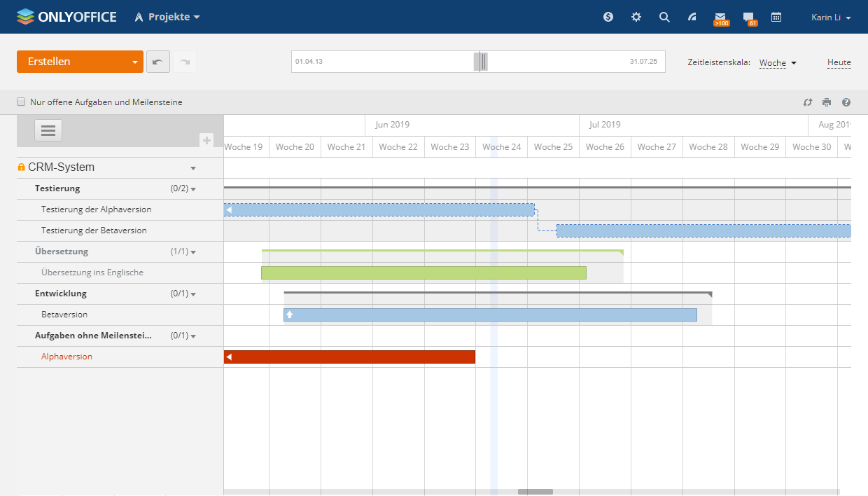Expand the CRM-System project arrow
This screenshot has height=496, width=868.
(x=193, y=168)
